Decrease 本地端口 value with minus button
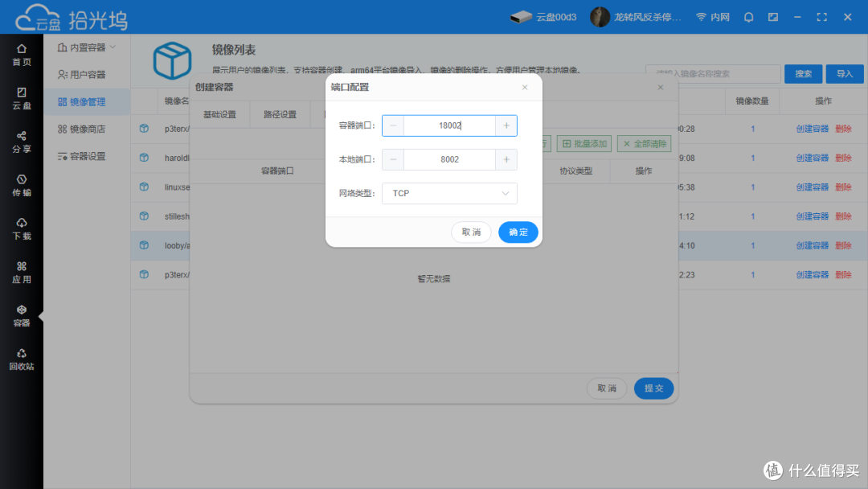The image size is (868, 489). pyautogui.click(x=393, y=159)
